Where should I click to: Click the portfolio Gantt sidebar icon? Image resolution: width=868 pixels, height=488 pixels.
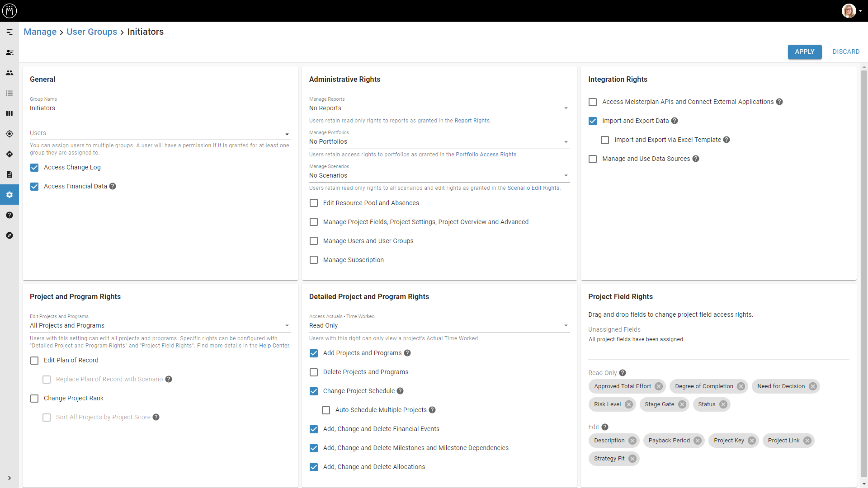pos(9,32)
